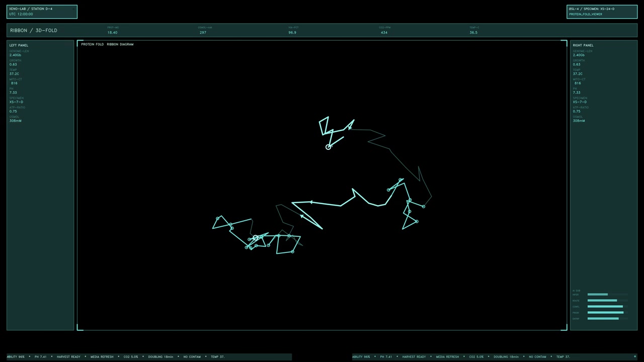Screen dimensions: 644x362
Task: Click the INFER progress bar
Action: [608, 295]
